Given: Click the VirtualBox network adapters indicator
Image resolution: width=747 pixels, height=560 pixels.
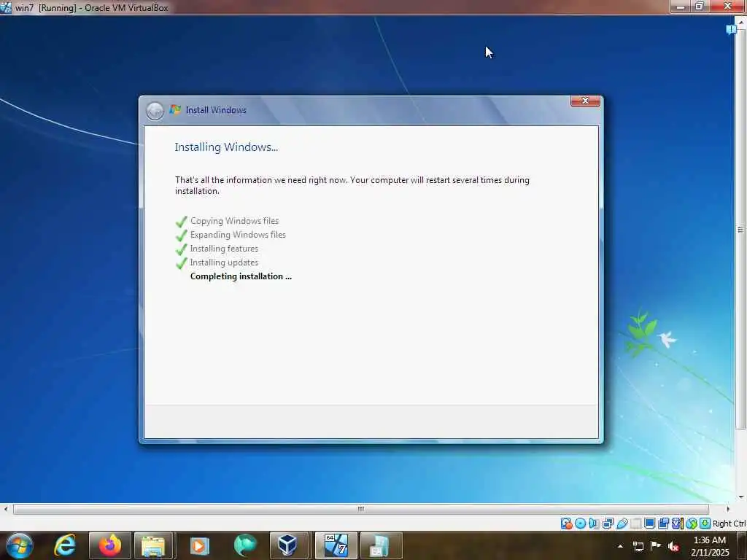Looking at the screenshot, I should point(608,524).
